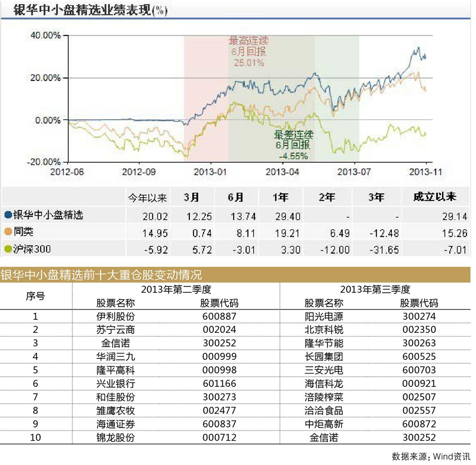Click the 最差连续6月回报 -4.55% annotation
Viewport: 476px width, 465px height.
[x=293, y=145]
